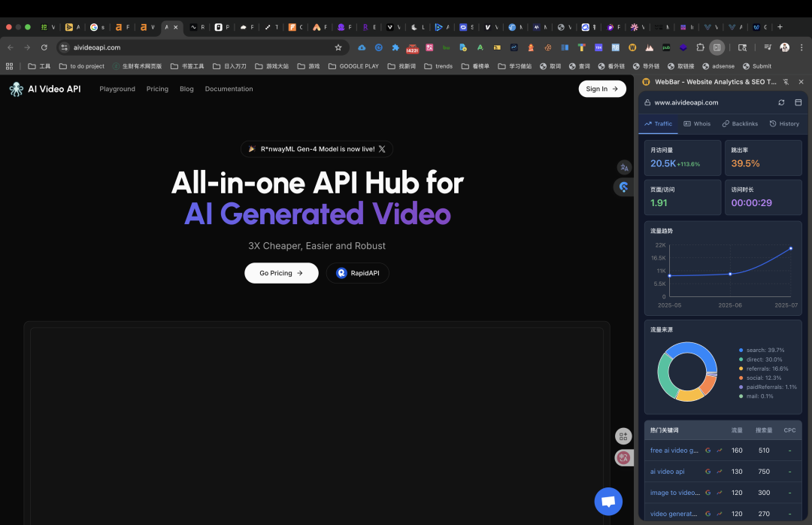
Task: Open site information icon in address bar
Action: 64,47
